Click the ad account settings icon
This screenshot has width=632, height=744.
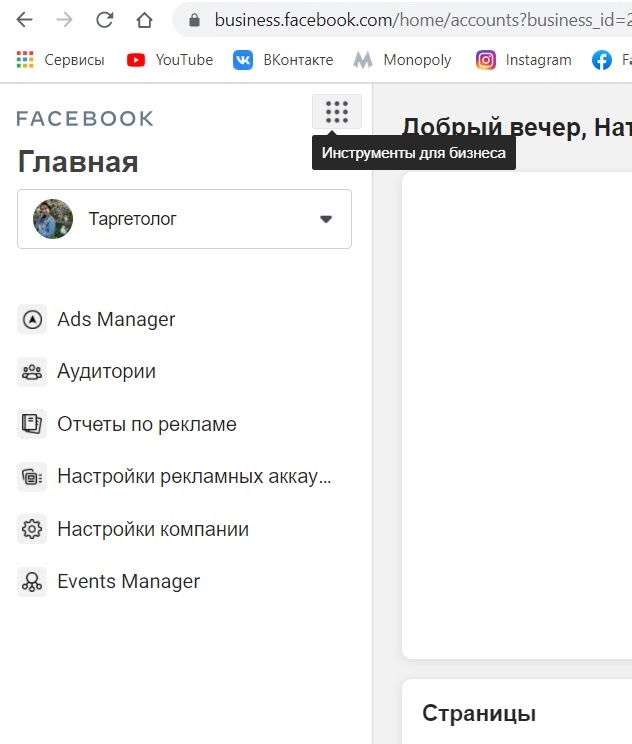coord(32,476)
